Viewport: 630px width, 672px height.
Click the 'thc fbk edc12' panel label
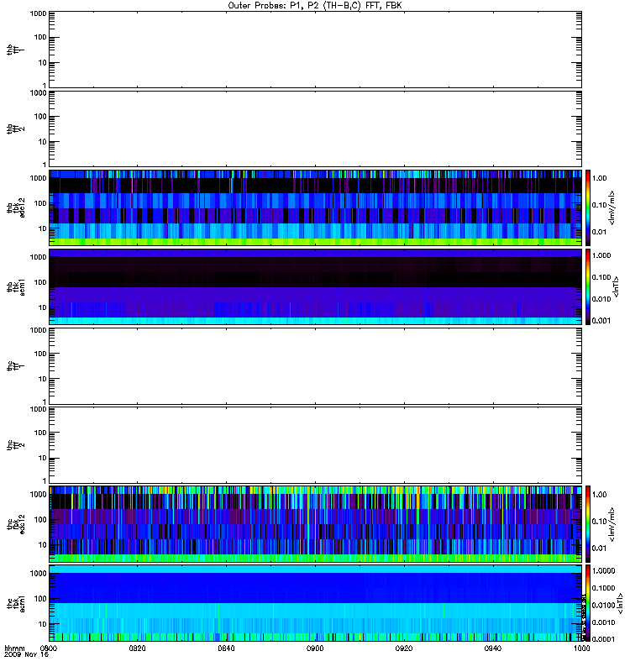pos(15,523)
